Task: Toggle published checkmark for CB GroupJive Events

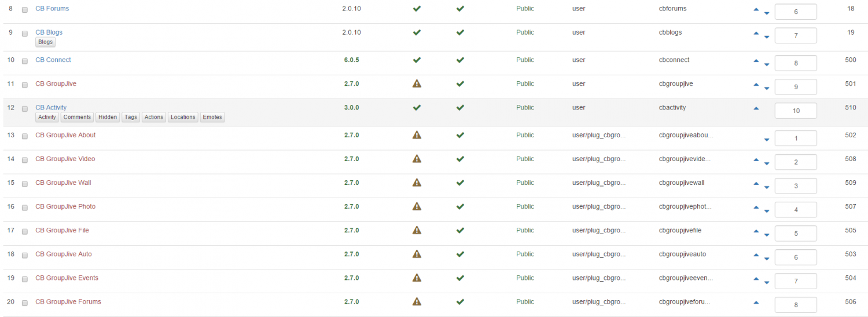Action: 460,278
